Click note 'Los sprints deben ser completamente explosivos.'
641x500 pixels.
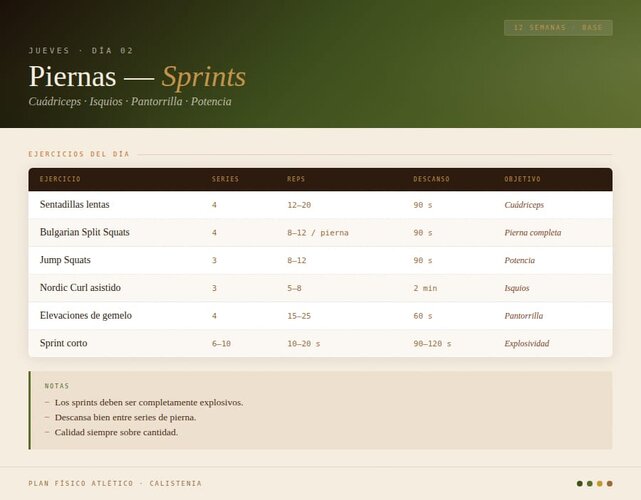(149, 403)
